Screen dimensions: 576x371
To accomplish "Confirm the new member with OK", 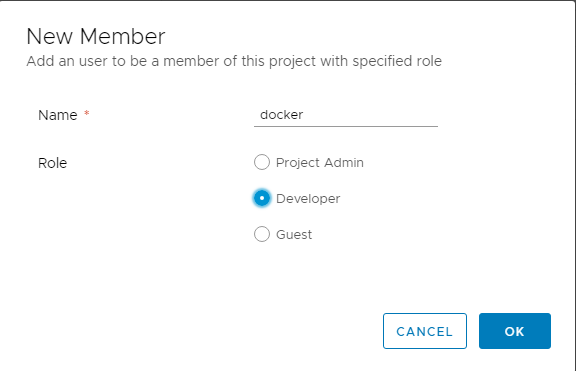I will click(515, 331).
